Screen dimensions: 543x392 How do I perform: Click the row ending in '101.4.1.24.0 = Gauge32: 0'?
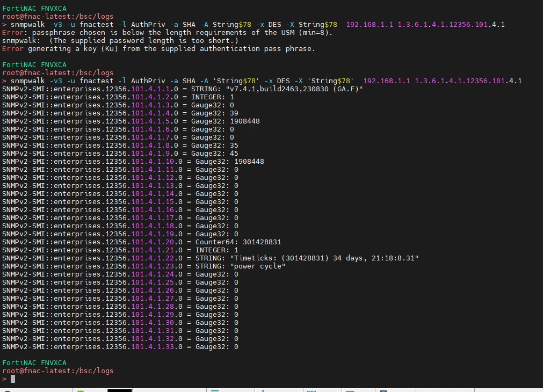point(120,274)
